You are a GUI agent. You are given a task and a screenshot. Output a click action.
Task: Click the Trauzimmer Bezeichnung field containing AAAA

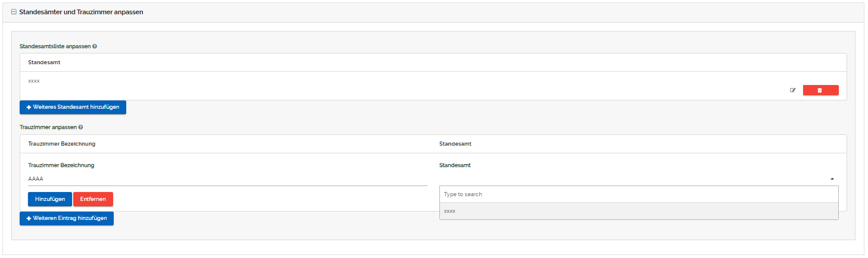227,178
